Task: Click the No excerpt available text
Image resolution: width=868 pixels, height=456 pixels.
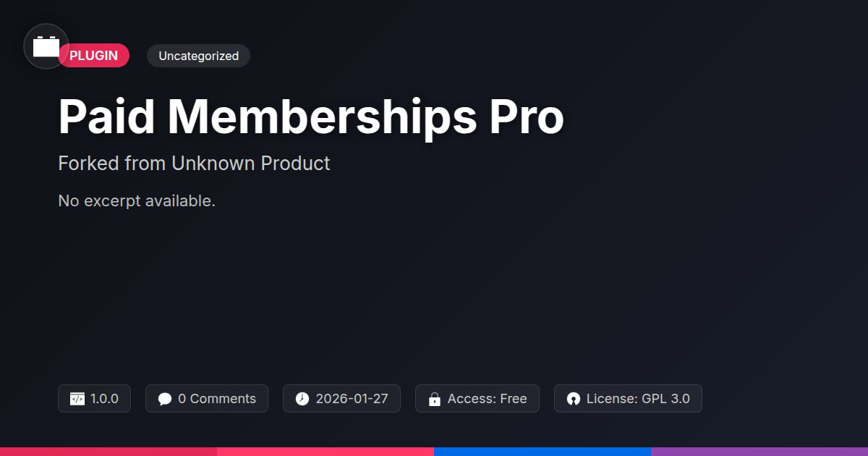Action: point(137,200)
